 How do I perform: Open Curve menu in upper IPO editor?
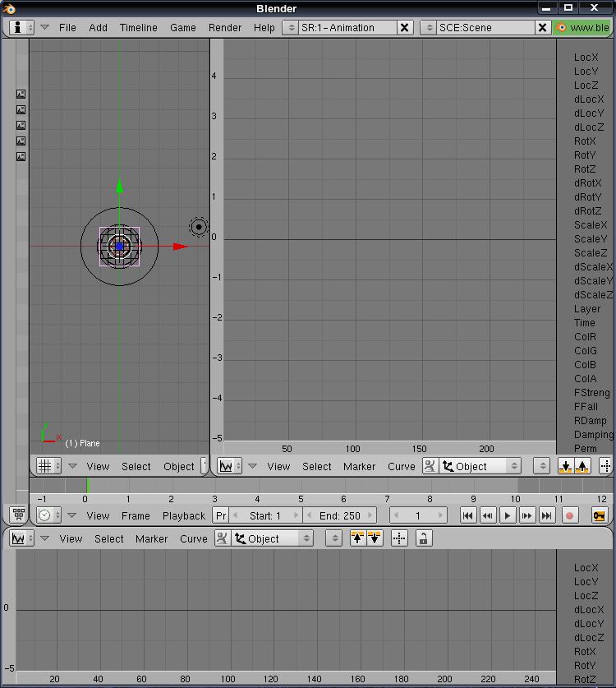point(401,466)
